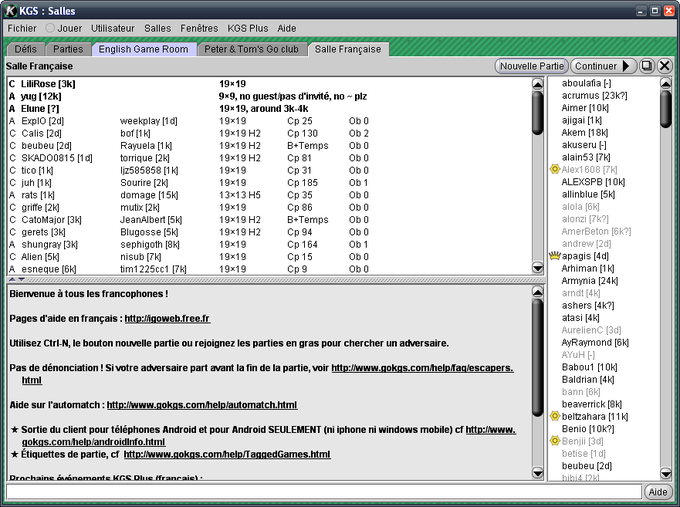Click the Aide button beside the chat input

point(657,492)
